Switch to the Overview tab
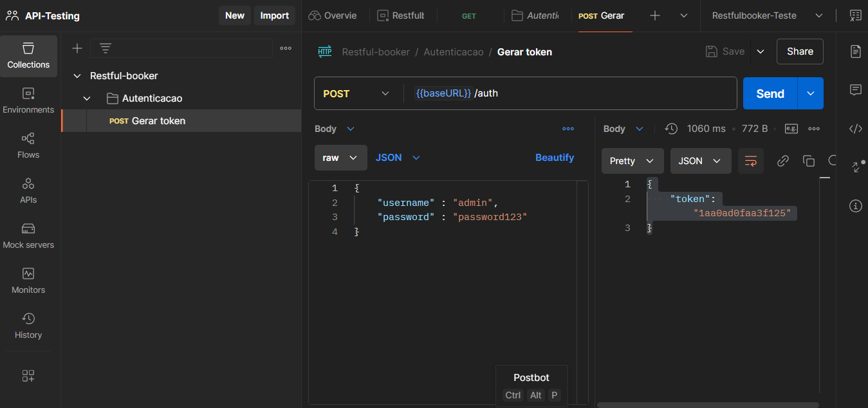 coord(333,15)
